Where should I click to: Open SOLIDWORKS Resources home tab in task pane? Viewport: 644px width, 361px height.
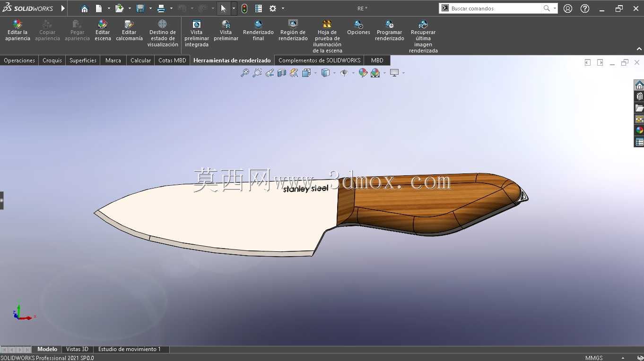(639, 85)
